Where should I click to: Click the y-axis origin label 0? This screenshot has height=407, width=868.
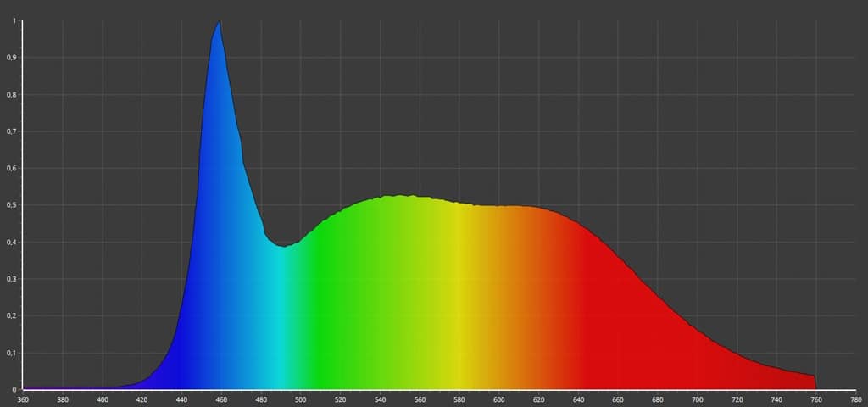click(14, 389)
